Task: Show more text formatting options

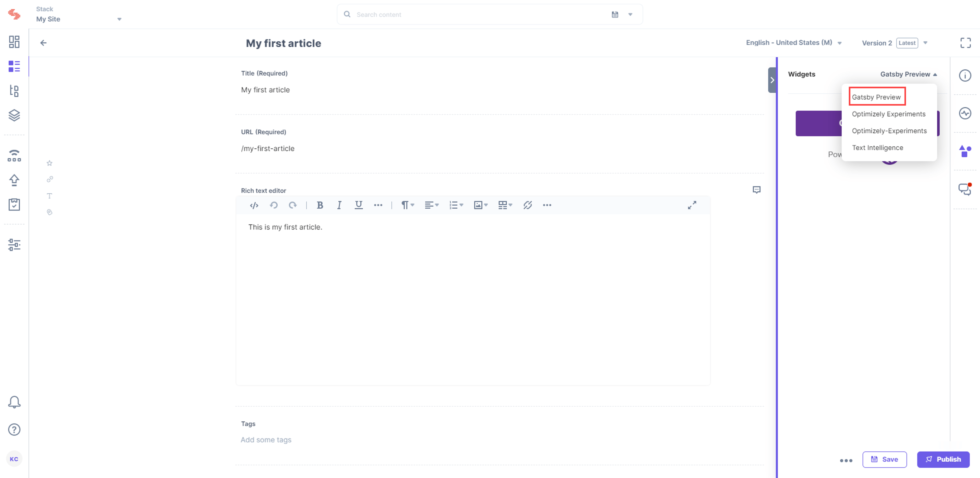Action: (x=378, y=205)
